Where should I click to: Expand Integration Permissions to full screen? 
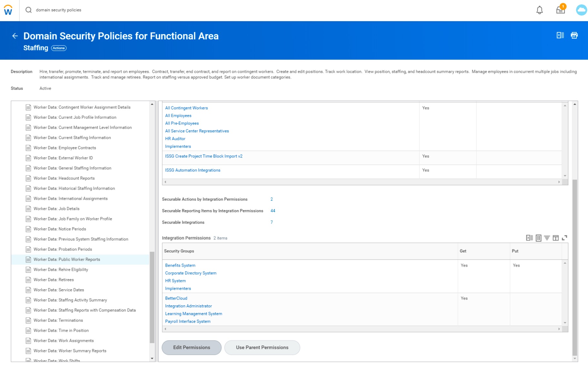(564, 238)
